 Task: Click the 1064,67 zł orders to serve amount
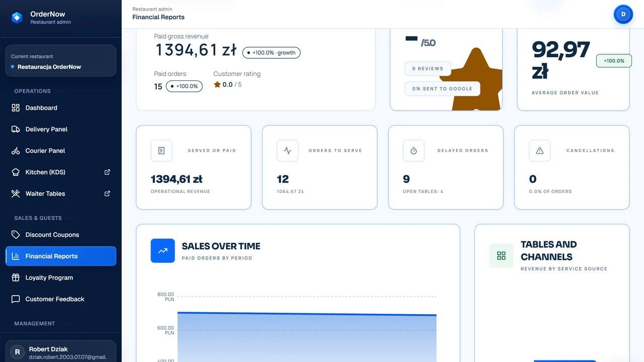[x=290, y=192]
